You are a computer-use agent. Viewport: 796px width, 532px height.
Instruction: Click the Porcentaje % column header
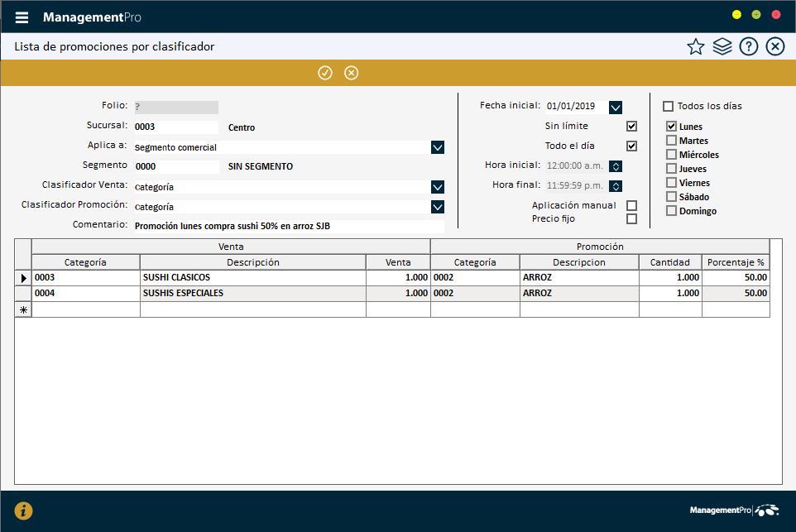736,262
